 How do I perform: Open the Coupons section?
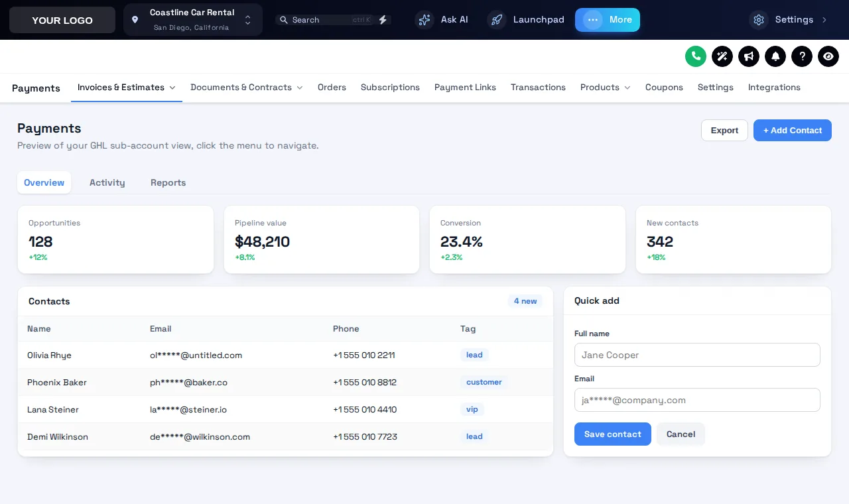point(664,88)
